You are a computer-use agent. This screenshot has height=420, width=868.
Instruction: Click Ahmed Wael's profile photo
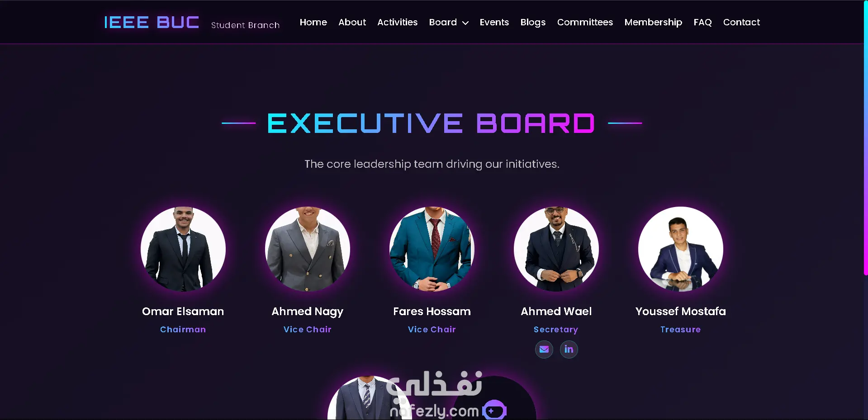(556, 249)
